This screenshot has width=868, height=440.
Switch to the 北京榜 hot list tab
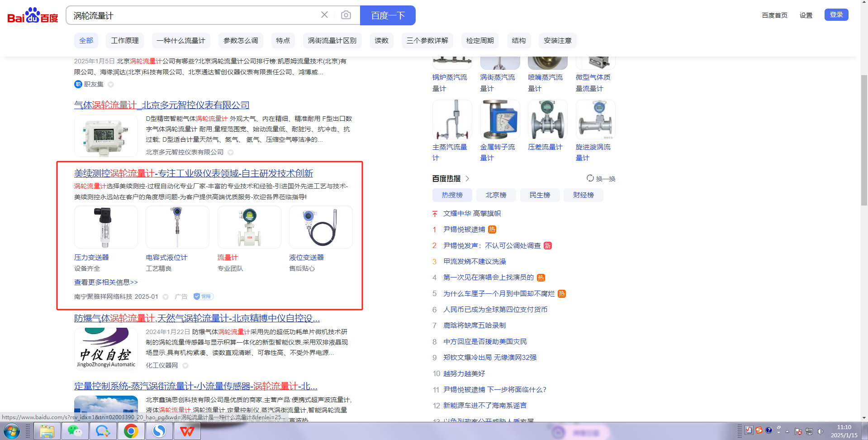point(496,195)
